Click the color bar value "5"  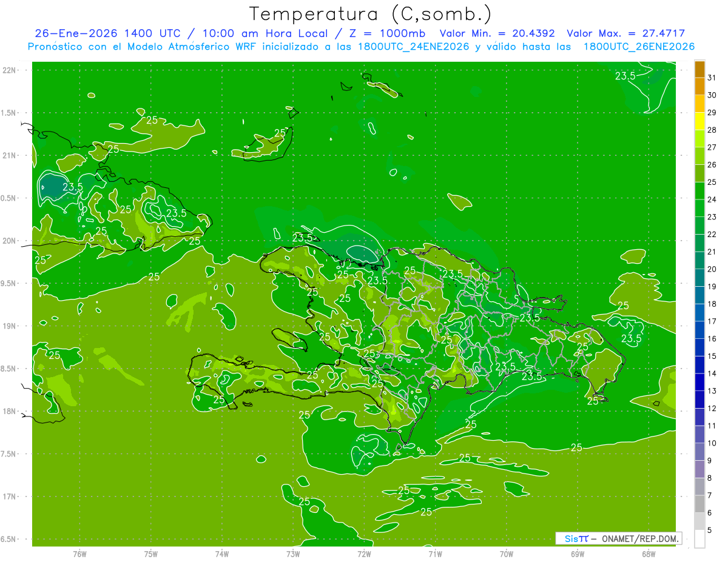tap(709, 530)
